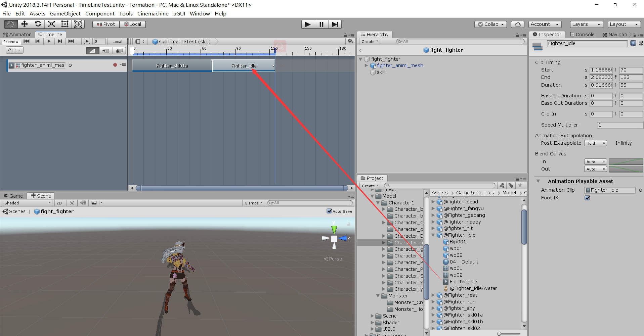Select the Scale tool
This screenshot has width=644, height=336.
(51, 24)
